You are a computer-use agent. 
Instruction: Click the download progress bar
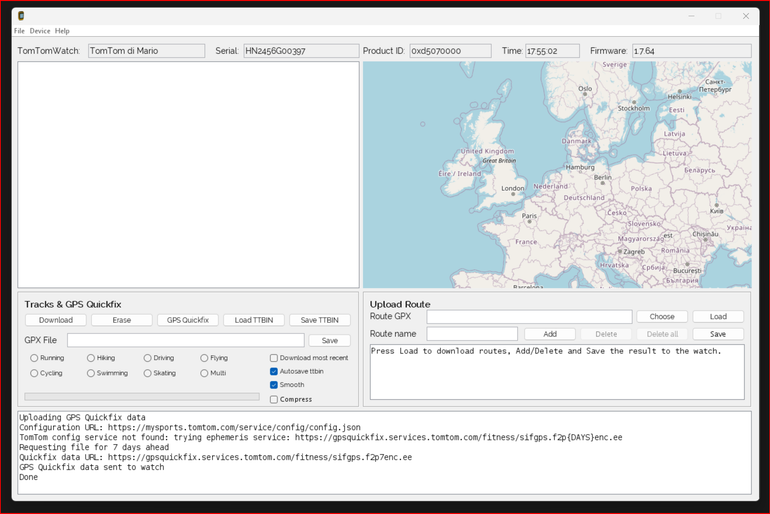coord(142,397)
